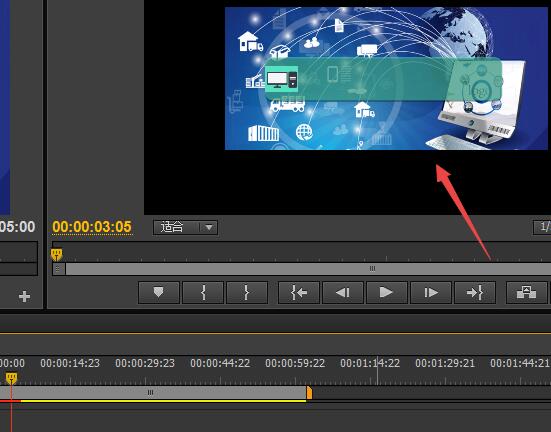
Task: Click the timeline ruler at 00:00:59:22
Action: click(x=295, y=363)
